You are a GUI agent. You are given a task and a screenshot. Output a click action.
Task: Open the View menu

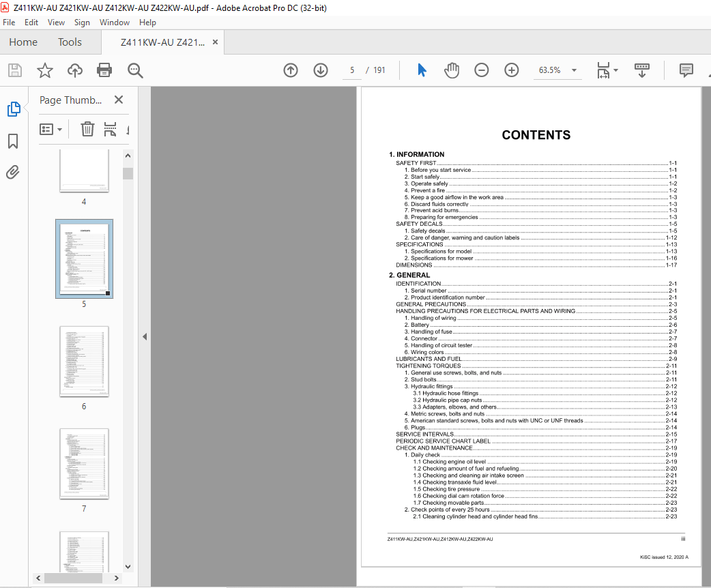(56, 22)
